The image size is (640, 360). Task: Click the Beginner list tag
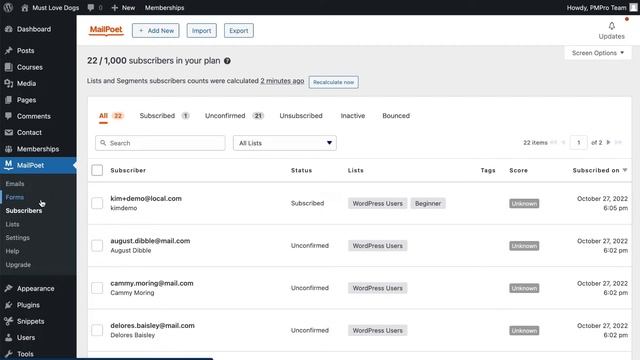click(x=428, y=203)
